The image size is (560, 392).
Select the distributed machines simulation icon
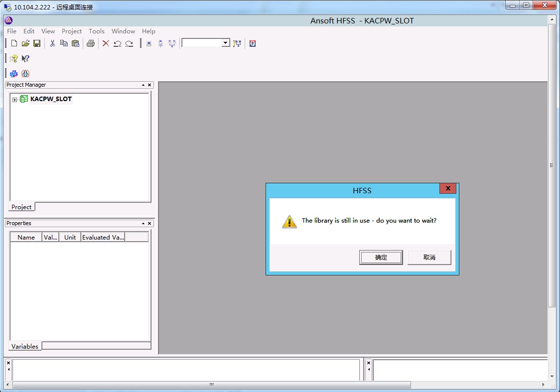coord(172,43)
